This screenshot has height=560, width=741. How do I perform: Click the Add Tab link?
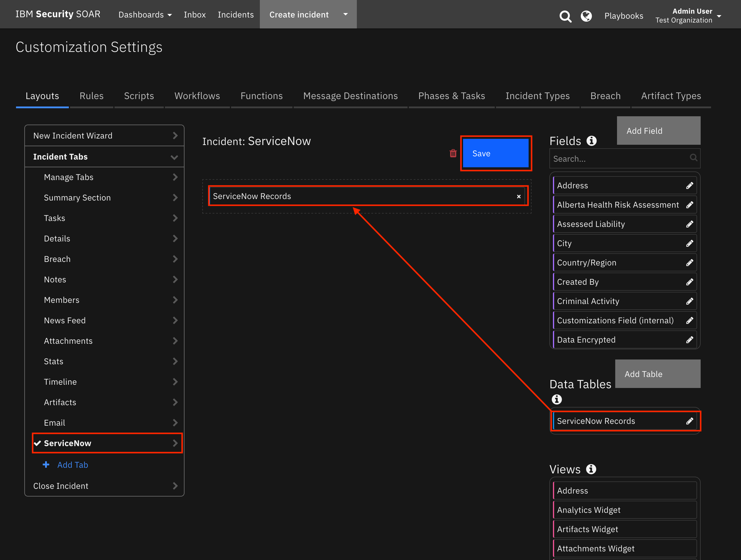(73, 464)
